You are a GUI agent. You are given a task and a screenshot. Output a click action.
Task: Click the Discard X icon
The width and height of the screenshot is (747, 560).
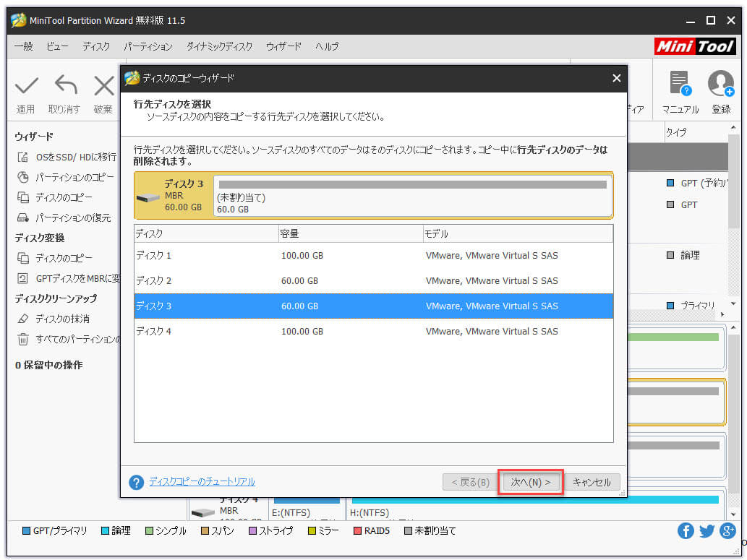104,86
